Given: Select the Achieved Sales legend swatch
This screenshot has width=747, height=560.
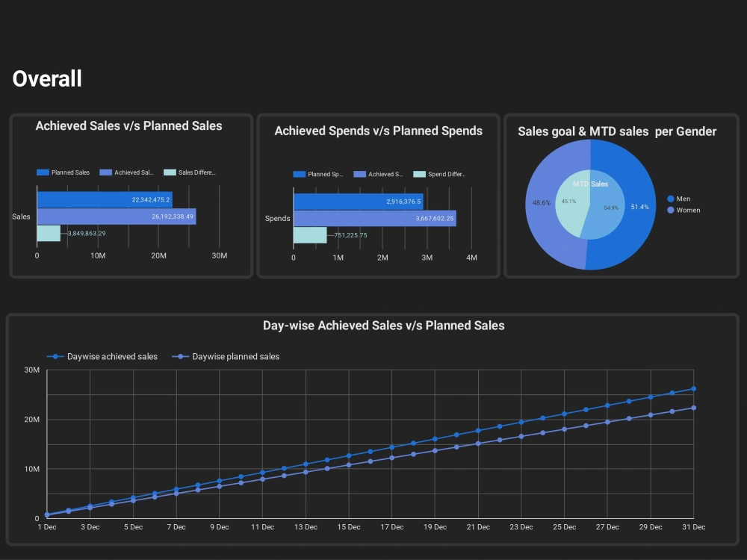Looking at the screenshot, I should (x=104, y=172).
